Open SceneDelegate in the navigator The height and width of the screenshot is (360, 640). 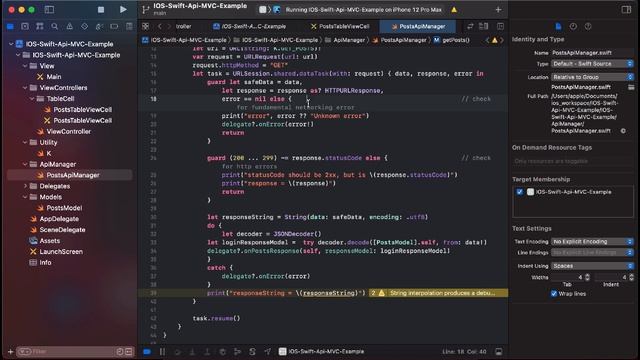coord(62,230)
